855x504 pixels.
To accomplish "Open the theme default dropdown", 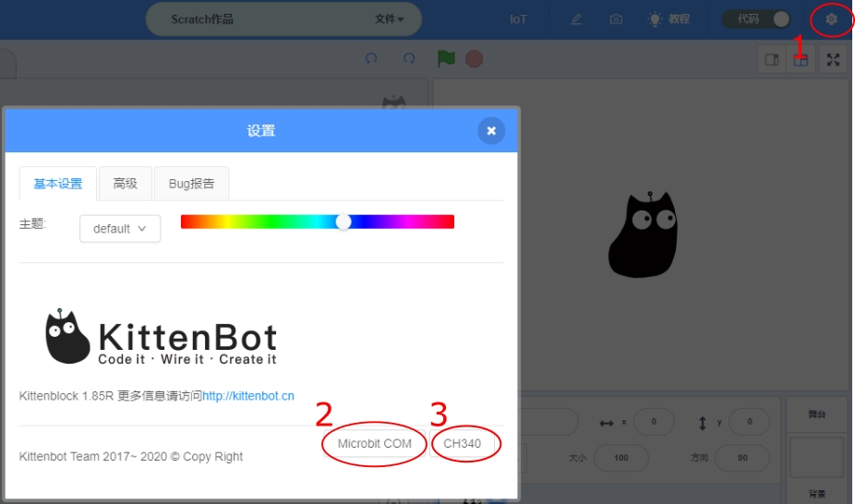I will 120,229.
